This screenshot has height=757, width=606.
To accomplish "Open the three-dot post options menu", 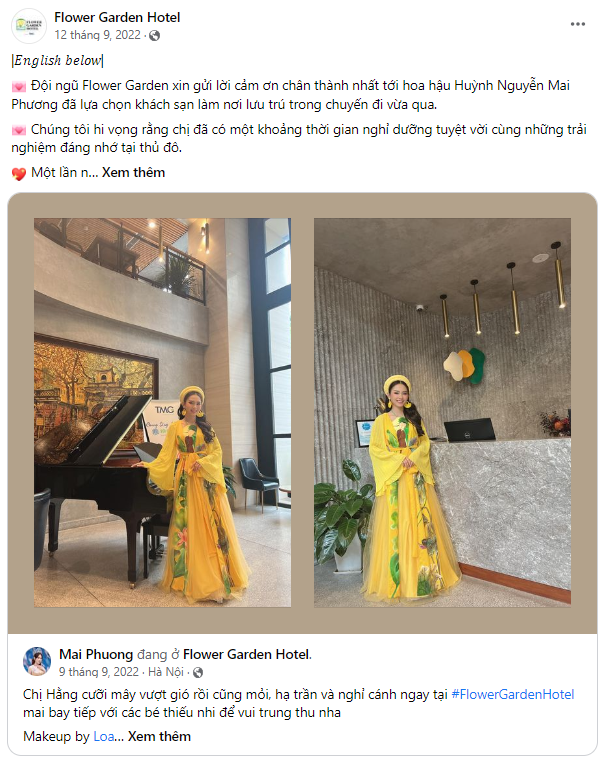I will [x=578, y=24].
